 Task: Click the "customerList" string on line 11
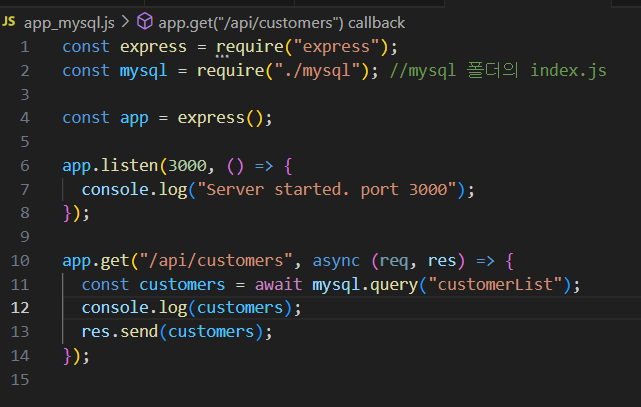tap(495, 284)
